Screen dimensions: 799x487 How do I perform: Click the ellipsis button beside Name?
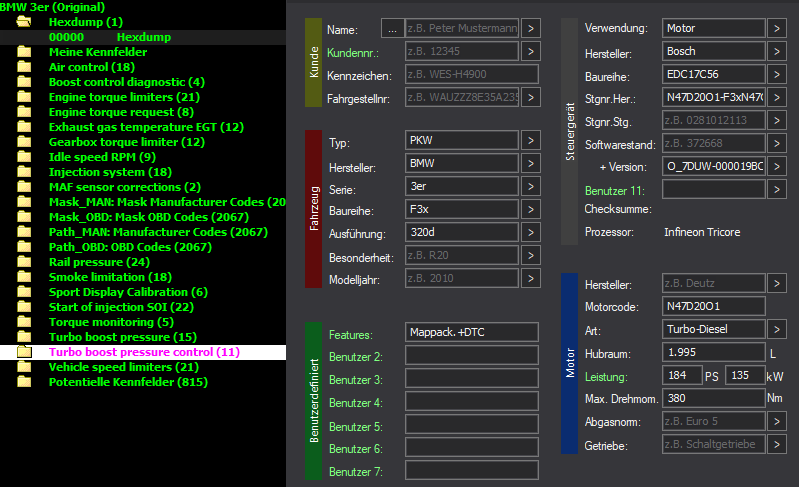click(x=392, y=29)
